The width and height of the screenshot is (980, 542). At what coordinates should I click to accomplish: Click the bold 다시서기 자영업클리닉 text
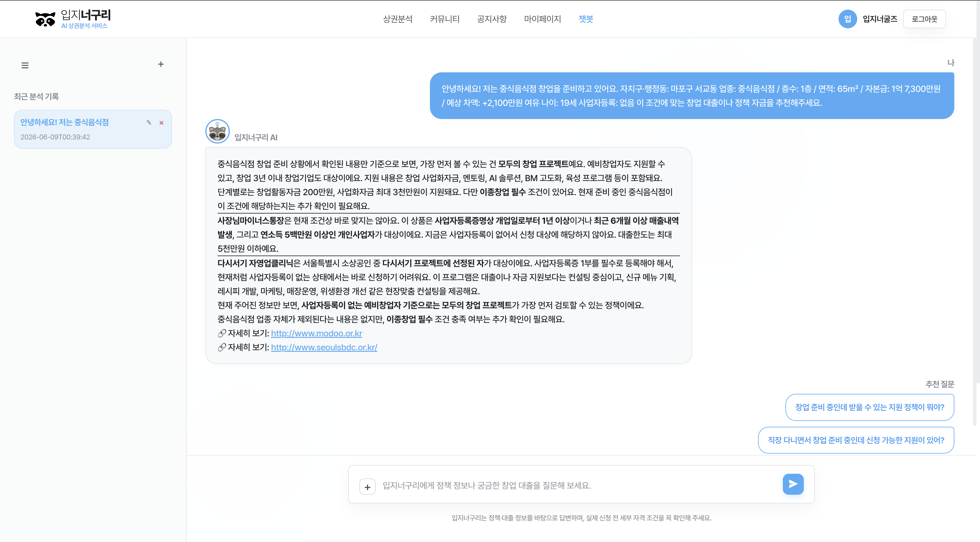(x=256, y=263)
